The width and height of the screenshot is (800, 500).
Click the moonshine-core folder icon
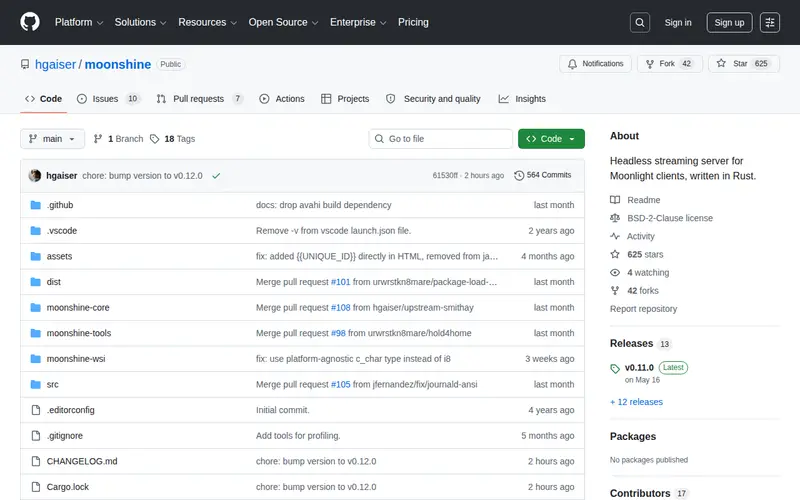36,308
